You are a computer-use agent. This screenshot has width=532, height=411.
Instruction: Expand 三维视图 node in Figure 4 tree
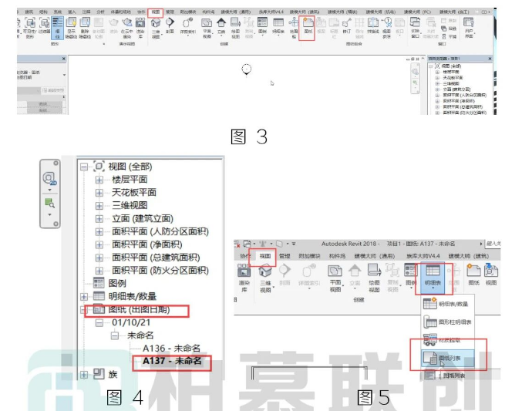pos(99,206)
